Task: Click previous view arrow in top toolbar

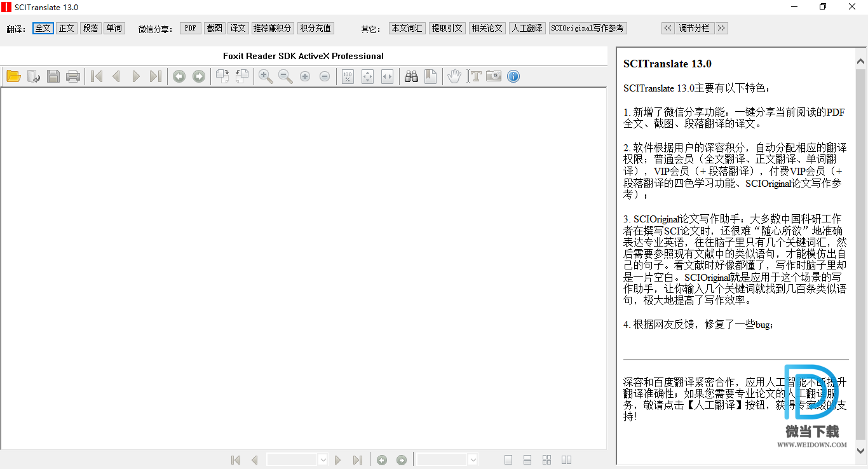Action: (x=179, y=76)
